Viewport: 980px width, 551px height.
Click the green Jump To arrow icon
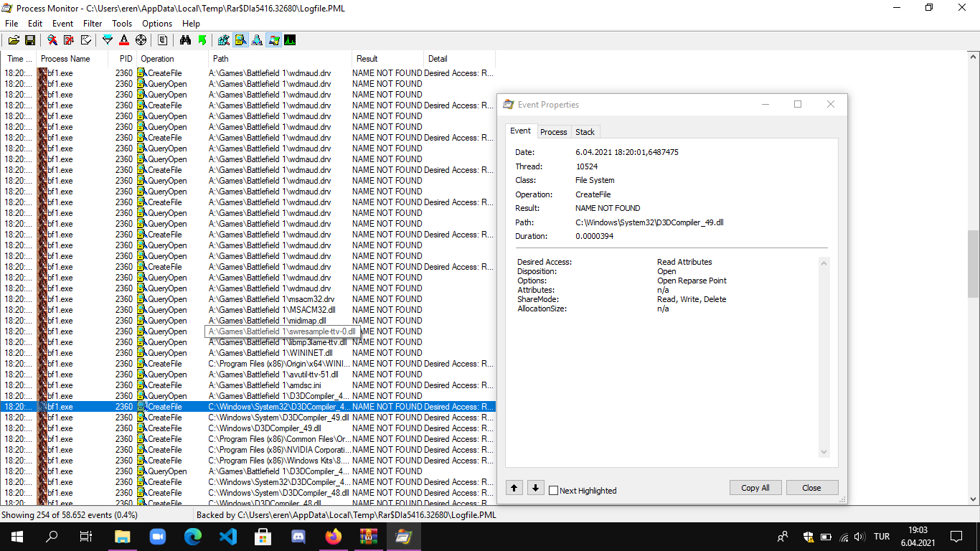click(202, 40)
